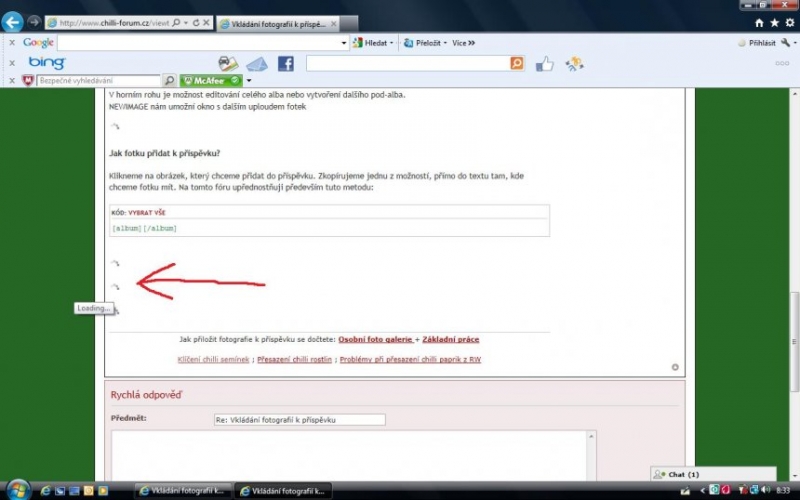800x500 pixels.
Task: Open the Favorites star icon
Action: pyautogui.click(x=774, y=22)
